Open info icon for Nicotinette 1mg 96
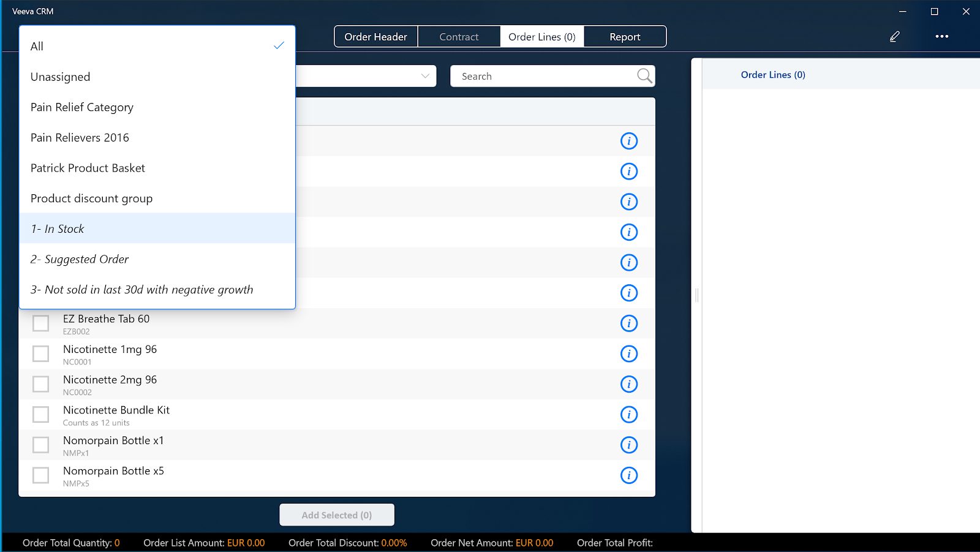Screen dimensions: 980x552 pos(629,354)
